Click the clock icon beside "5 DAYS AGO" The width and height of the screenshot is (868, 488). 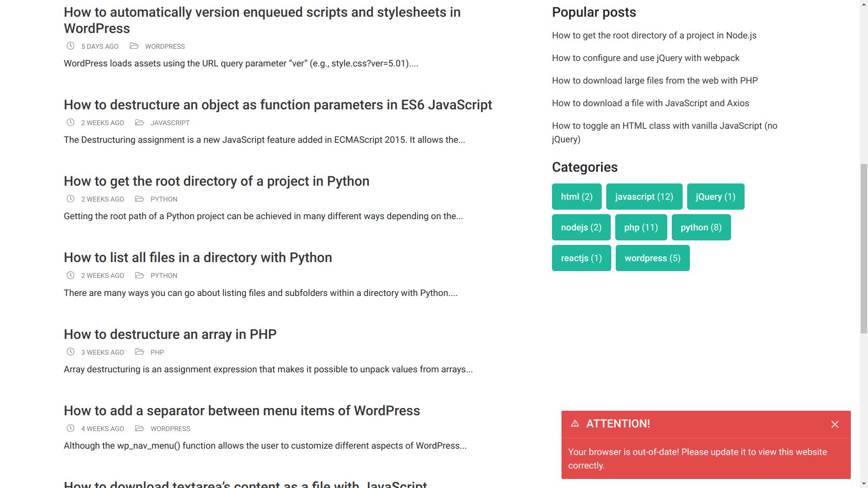[70, 46]
